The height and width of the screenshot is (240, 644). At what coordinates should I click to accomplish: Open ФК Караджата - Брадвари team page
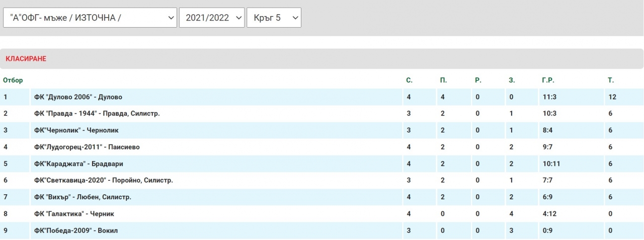78,164
